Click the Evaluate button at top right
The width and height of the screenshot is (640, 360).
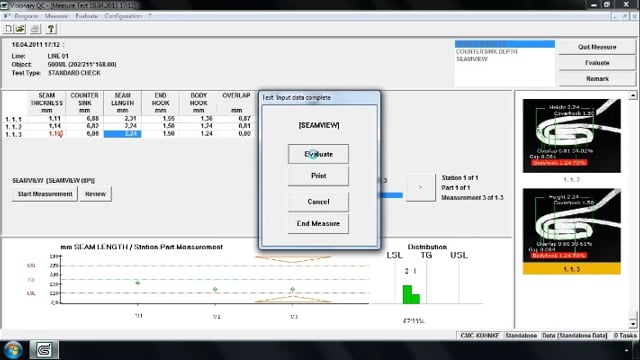(x=597, y=63)
